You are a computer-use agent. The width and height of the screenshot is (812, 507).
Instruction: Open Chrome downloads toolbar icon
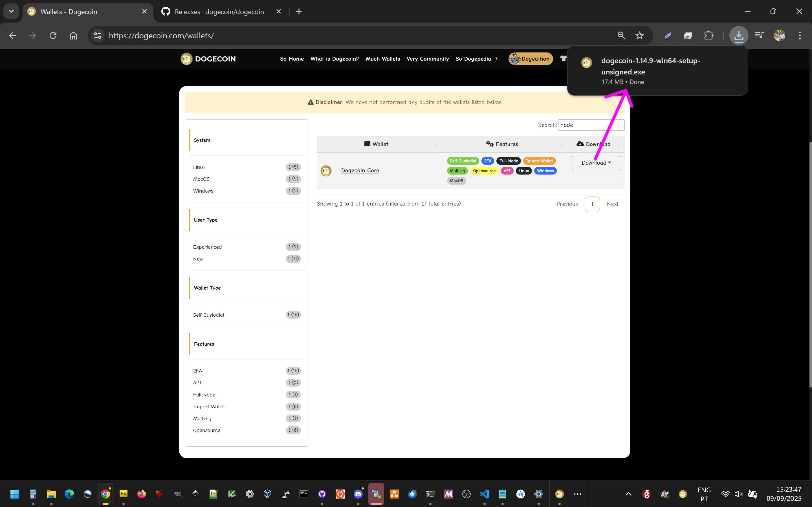[x=739, y=36]
